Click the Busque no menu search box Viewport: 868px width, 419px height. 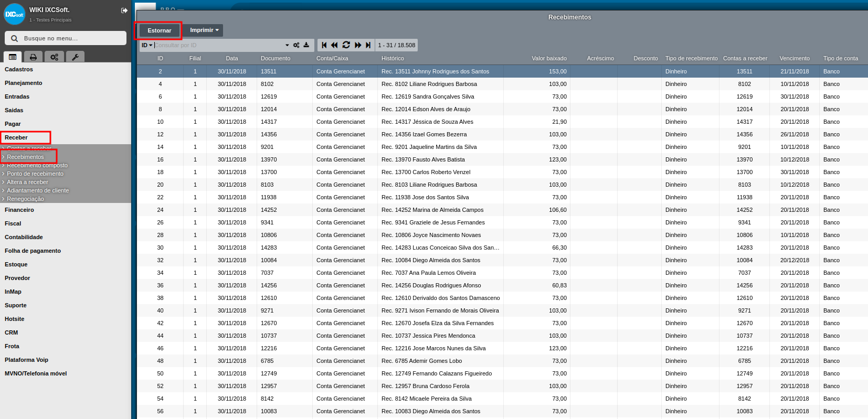[66, 38]
